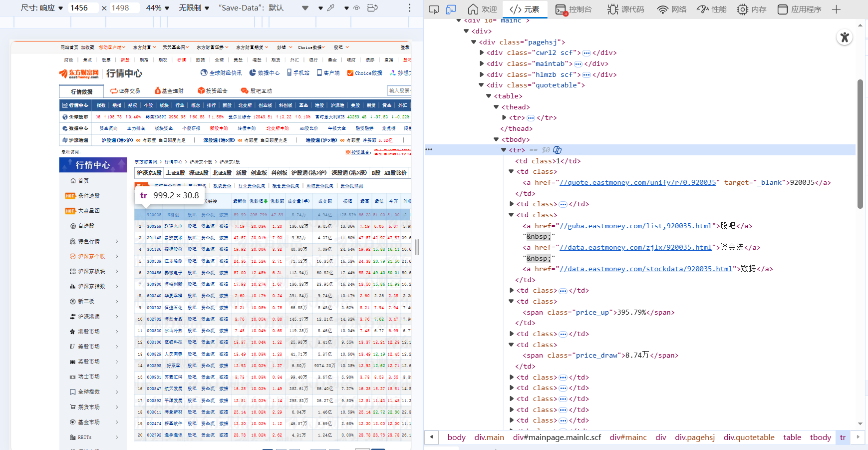Expand the 沪深港通 sidebar chevron
868x450 pixels.
click(117, 317)
